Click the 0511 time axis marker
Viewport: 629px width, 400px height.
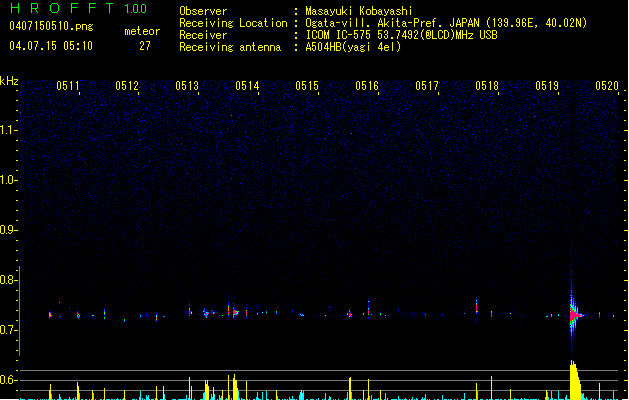(x=68, y=85)
